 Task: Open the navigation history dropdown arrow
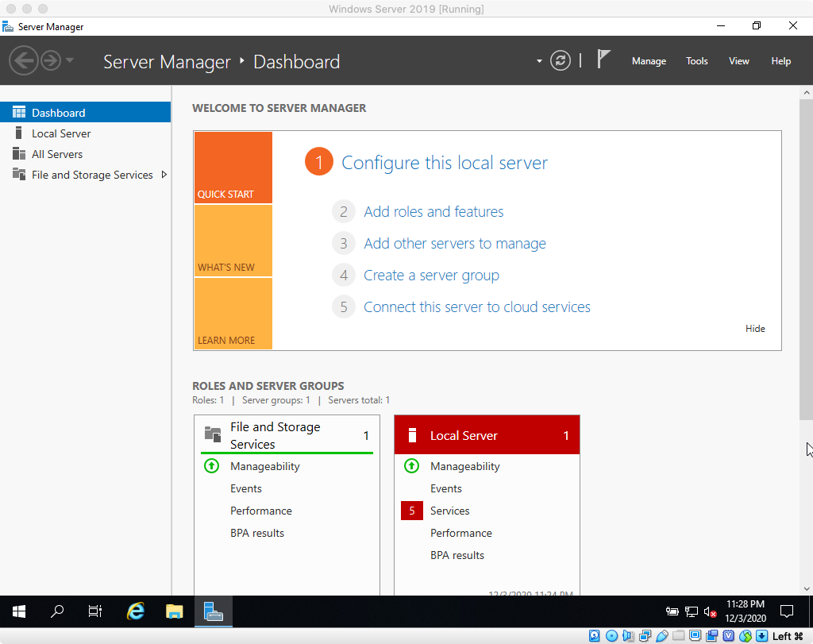(70, 60)
